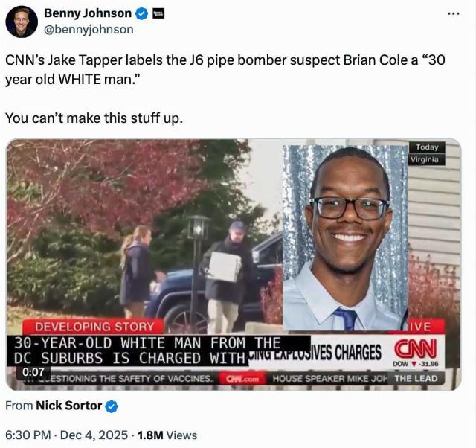Click the Benny Johnson display name
This screenshot has width=476, height=448.
[x=88, y=13]
